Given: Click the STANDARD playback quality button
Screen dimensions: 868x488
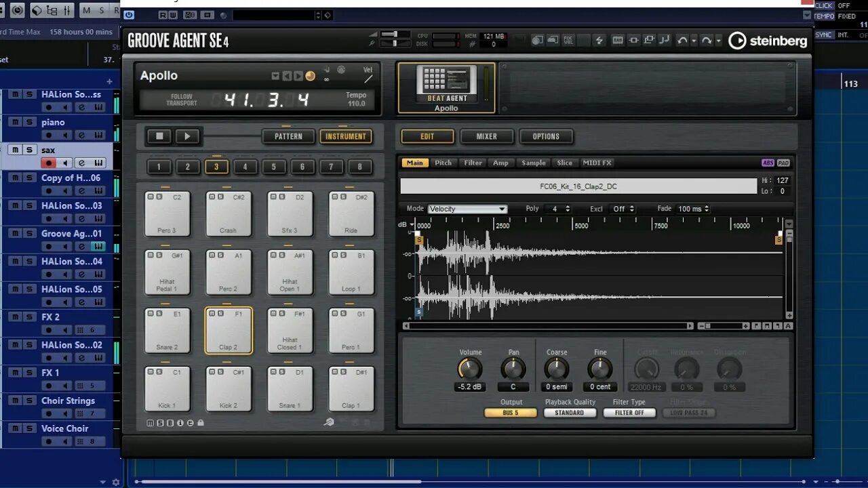Looking at the screenshot, I should [570, 413].
